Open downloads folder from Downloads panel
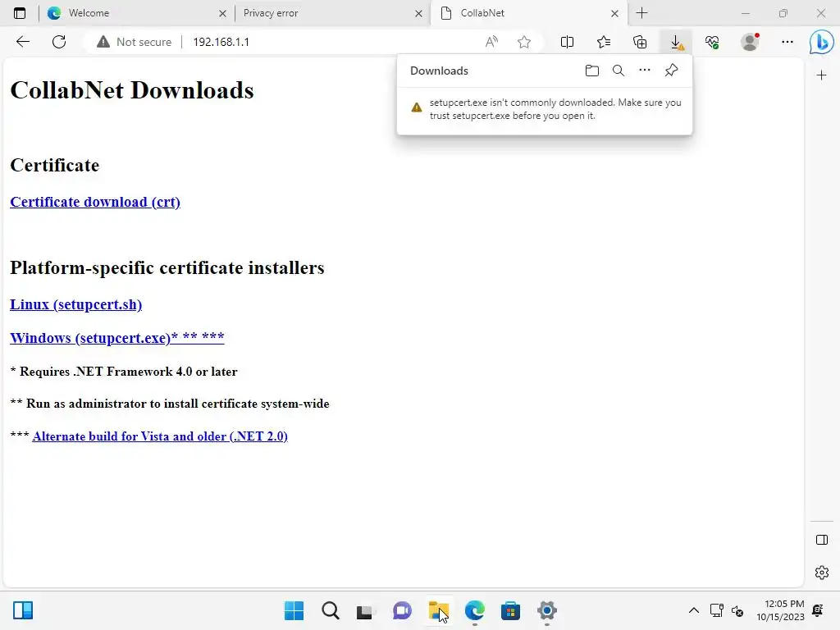The width and height of the screenshot is (840, 630). [592, 71]
